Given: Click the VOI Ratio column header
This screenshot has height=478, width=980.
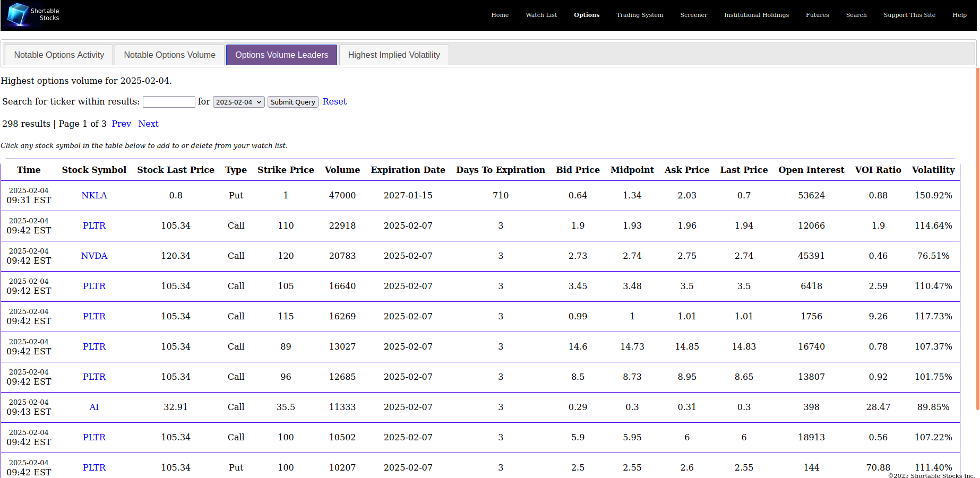Looking at the screenshot, I should click(878, 170).
